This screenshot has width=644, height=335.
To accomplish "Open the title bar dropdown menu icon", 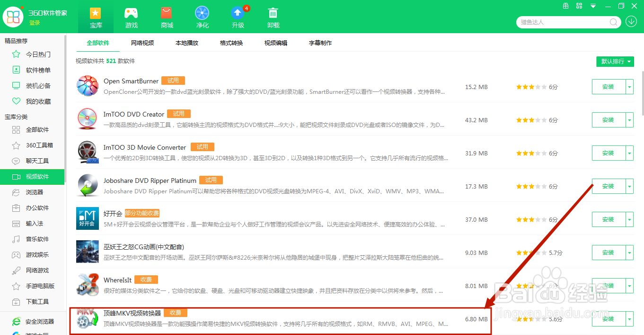I will pos(593,6).
